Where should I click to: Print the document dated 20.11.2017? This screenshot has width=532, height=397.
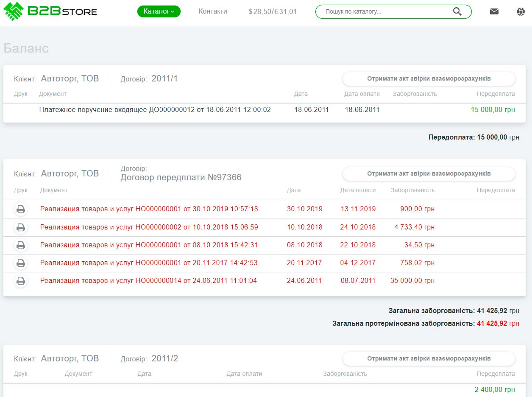(x=20, y=263)
